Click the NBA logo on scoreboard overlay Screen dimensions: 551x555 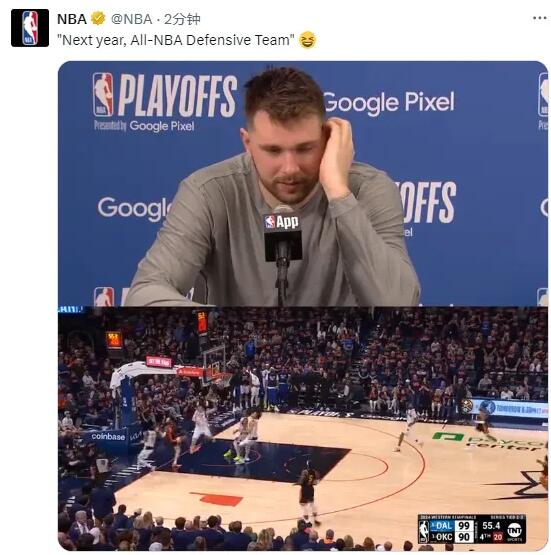pyautogui.click(x=424, y=532)
